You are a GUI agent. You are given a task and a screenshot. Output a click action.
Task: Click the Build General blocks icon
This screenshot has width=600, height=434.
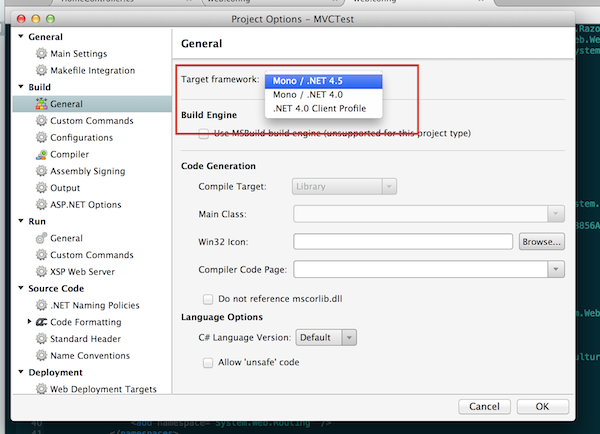(x=41, y=104)
